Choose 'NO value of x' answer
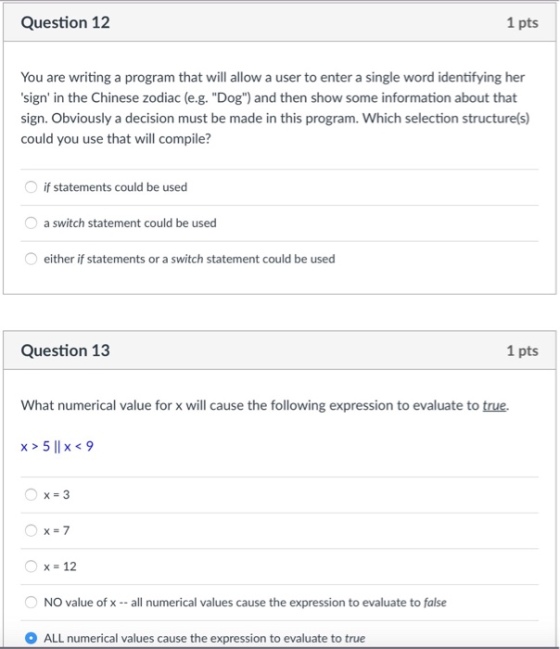The height and width of the screenshot is (649, 560). 31,602
